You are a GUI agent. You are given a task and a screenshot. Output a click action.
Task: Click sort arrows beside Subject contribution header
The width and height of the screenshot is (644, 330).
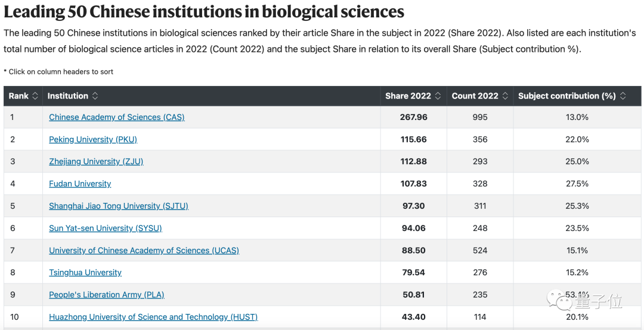(x=623, y=96)
